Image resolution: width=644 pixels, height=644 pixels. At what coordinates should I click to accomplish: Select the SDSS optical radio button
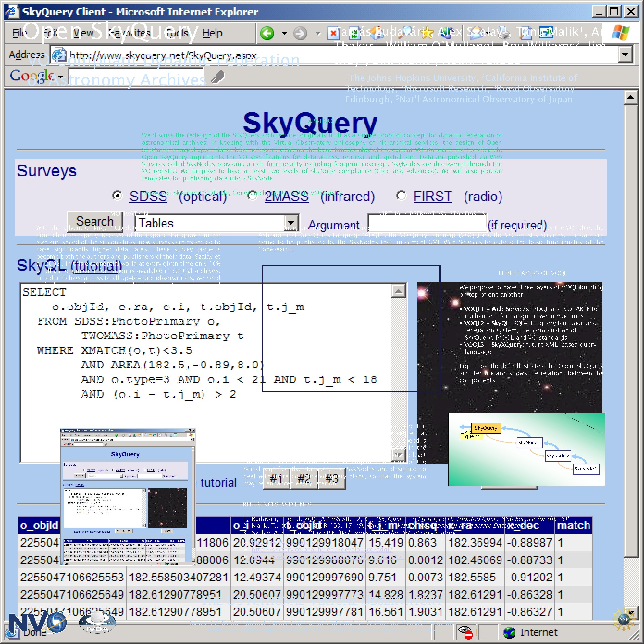[x=117, y=195]
